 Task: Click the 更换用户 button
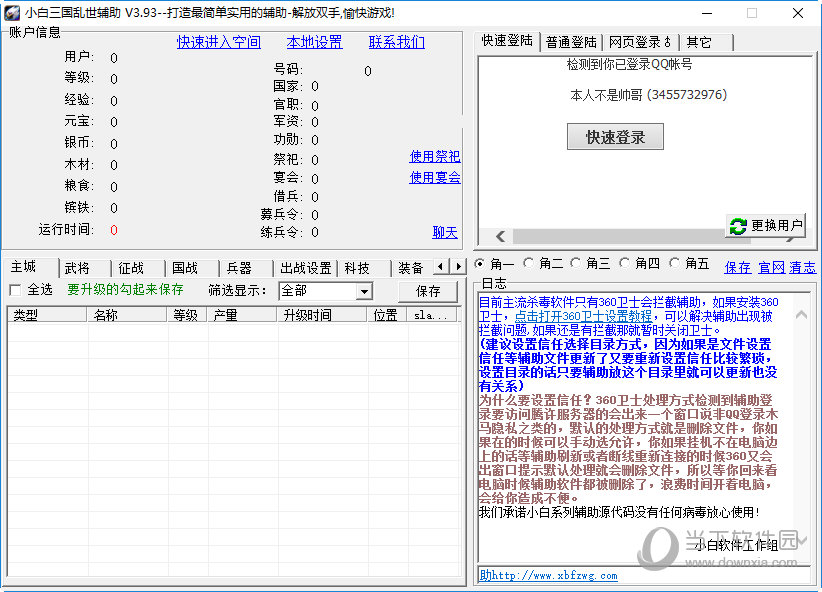(766, 226)
